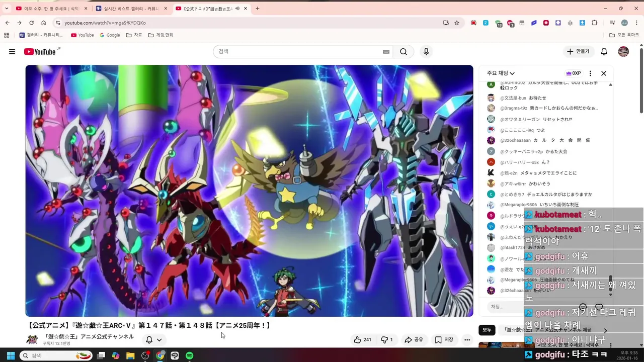
Task: Click the install app icon in address bar
Action: coord(446,23)
